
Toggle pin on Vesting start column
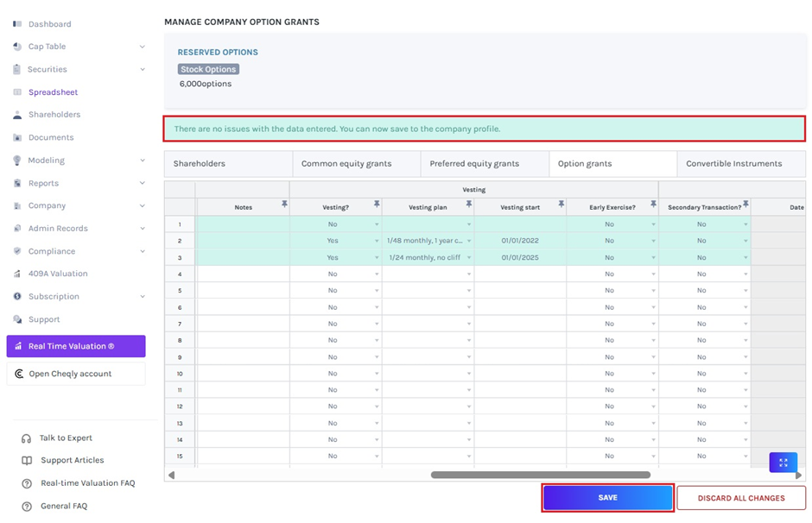[561, 205]
